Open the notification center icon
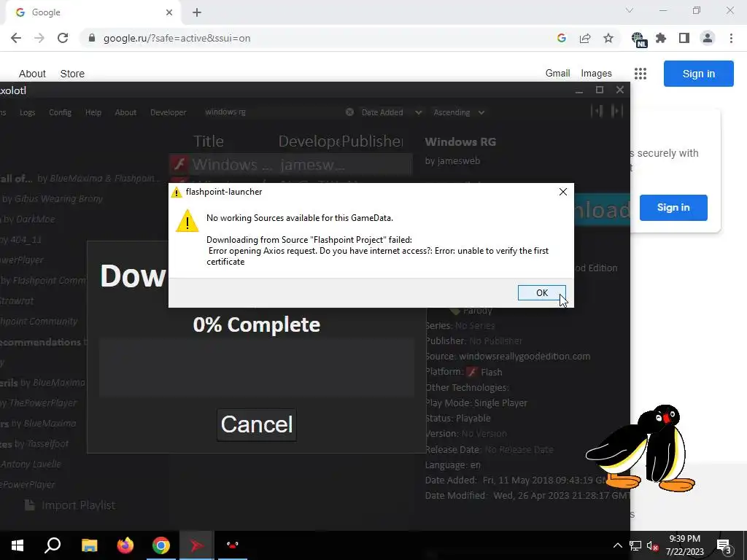Screen dimensions: 747x560 coord(724,545)
